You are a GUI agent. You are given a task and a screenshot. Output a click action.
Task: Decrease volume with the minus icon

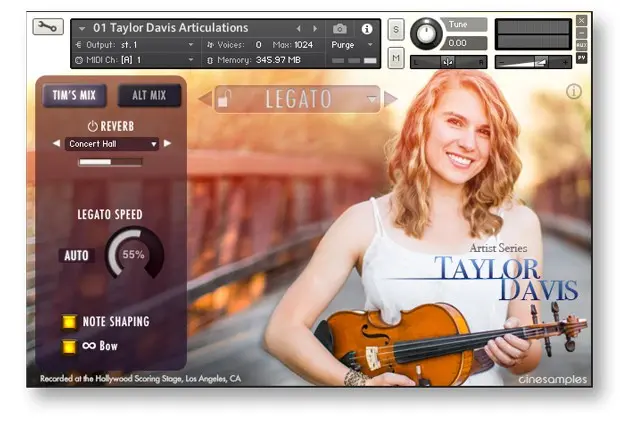coord(501,63)
